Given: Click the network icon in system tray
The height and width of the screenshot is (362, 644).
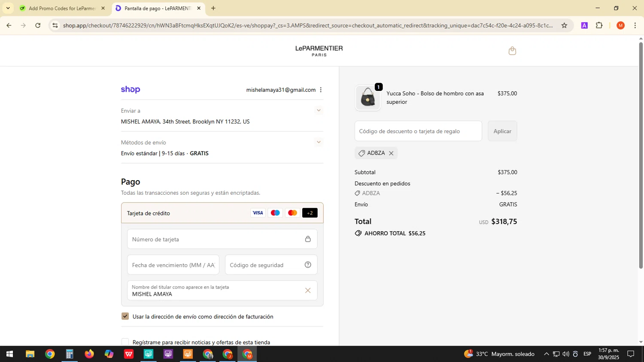Looking at the screenshot, I should click(556, 354).
